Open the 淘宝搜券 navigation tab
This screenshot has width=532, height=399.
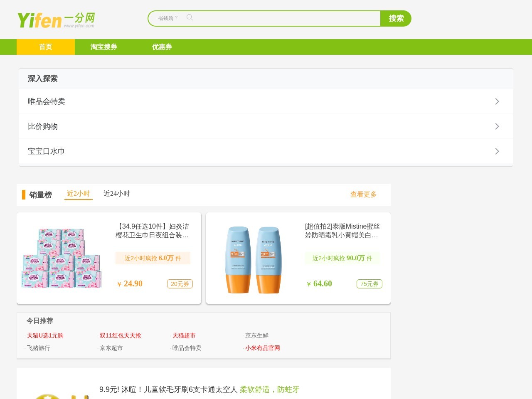104,47
